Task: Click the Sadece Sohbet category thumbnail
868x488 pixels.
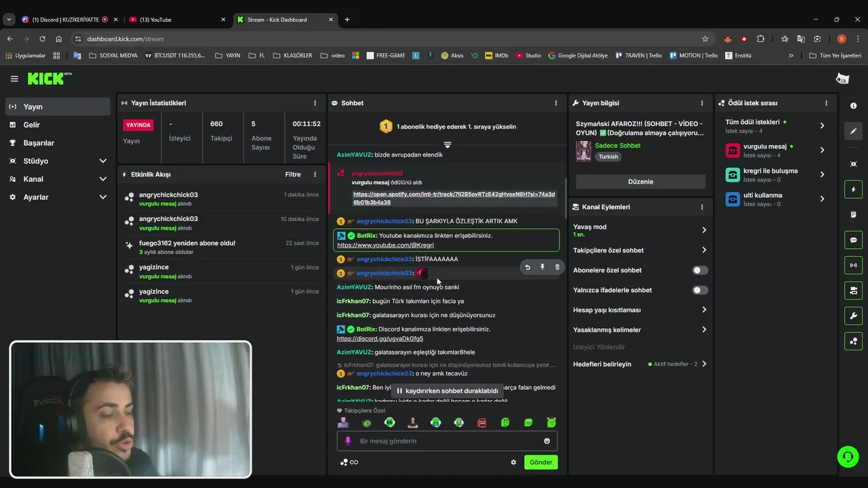Action: (x=583, y=150)
